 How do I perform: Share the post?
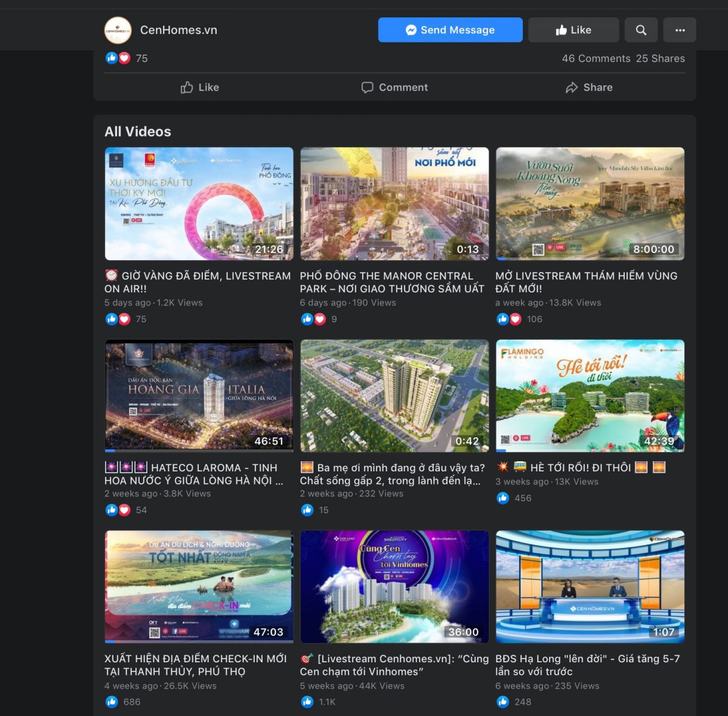(589, 87)
